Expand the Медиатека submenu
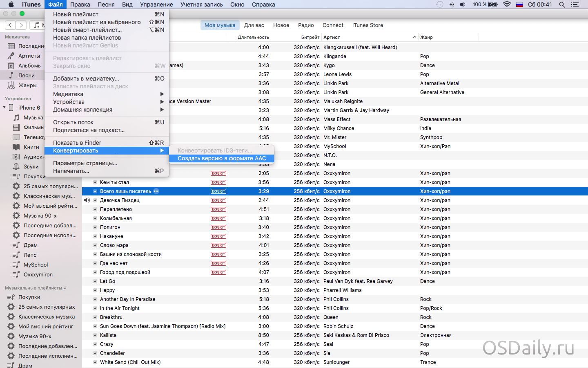The image size is (588, 368). tap(162, 94)
